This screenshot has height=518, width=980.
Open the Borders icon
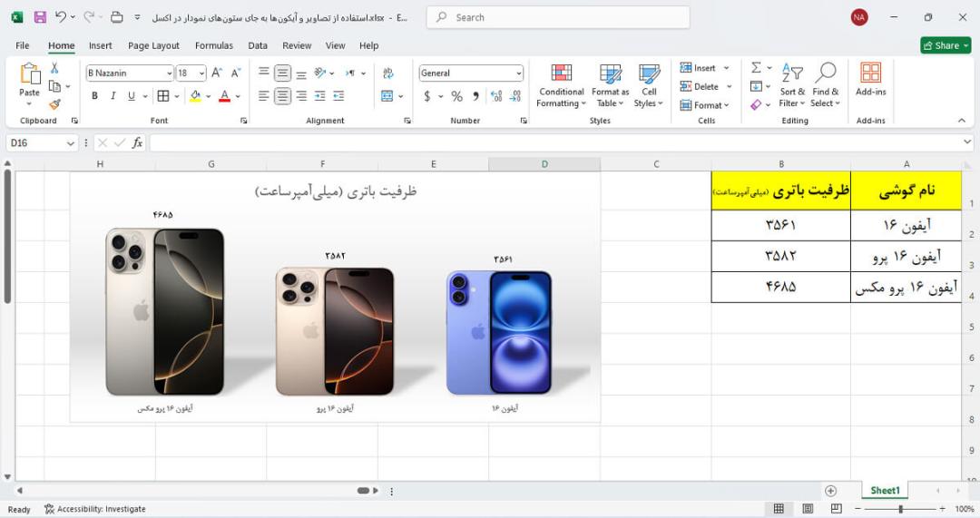163,95
